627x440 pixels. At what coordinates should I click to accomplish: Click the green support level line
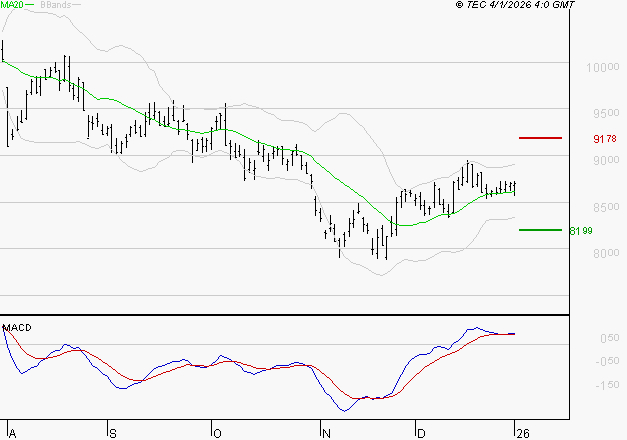[x=540, y=230]
